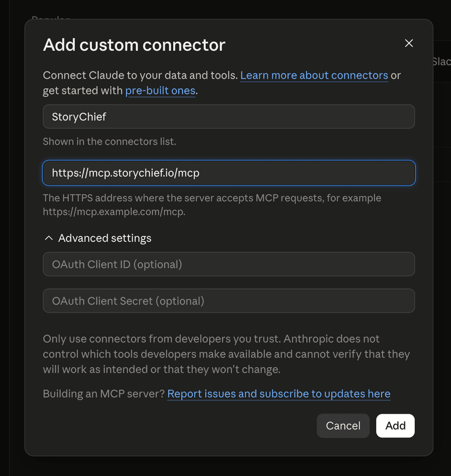
Task: Click the dimmed backdrop below the dialog
Action: click(225, 466)
